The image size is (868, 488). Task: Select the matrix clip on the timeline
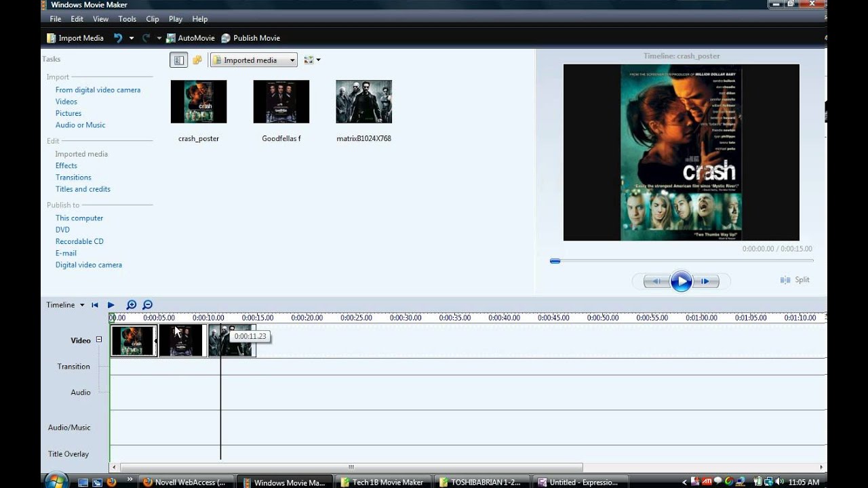tap(231, 341)
